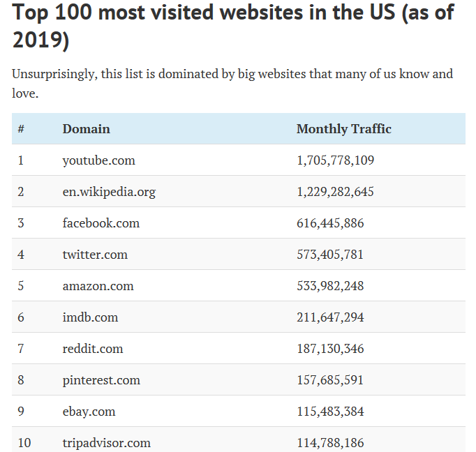
Task: Select the traffic value 211,647,294
Action: coord(330,317)
